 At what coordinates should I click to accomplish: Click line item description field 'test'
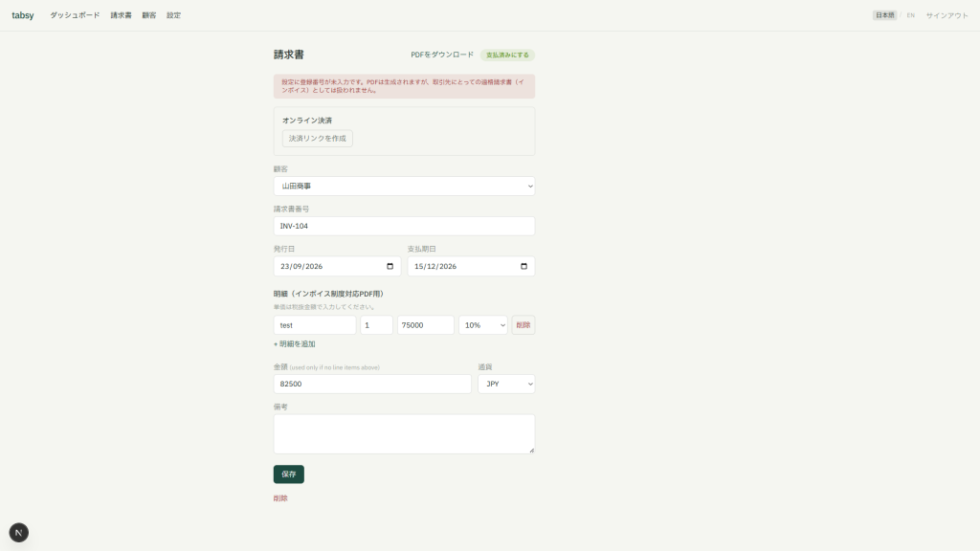[x=315, y=325]
